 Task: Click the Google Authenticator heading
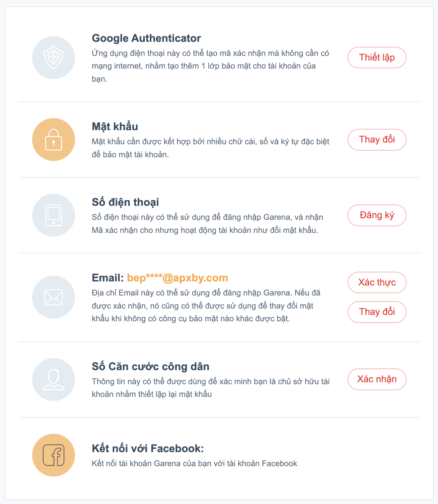(146, 38)
